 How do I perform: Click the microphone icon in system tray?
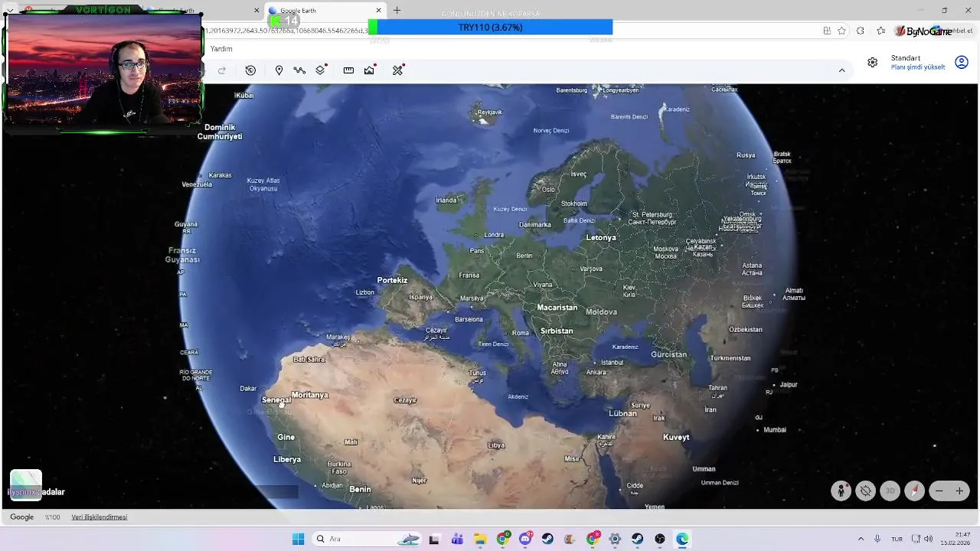tap(877, 539)
